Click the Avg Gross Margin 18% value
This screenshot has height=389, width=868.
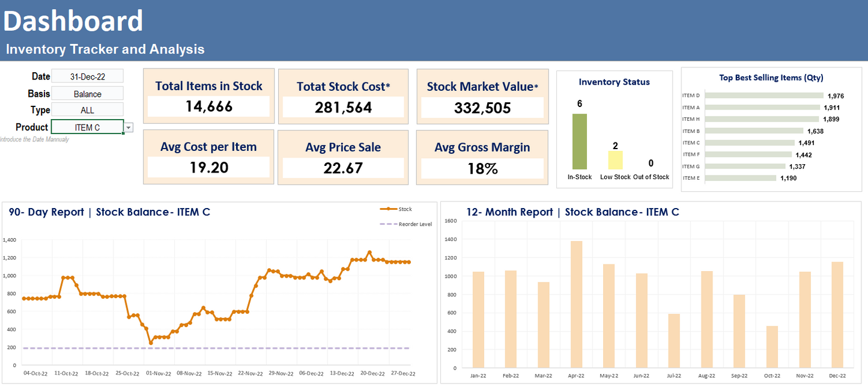482,169
